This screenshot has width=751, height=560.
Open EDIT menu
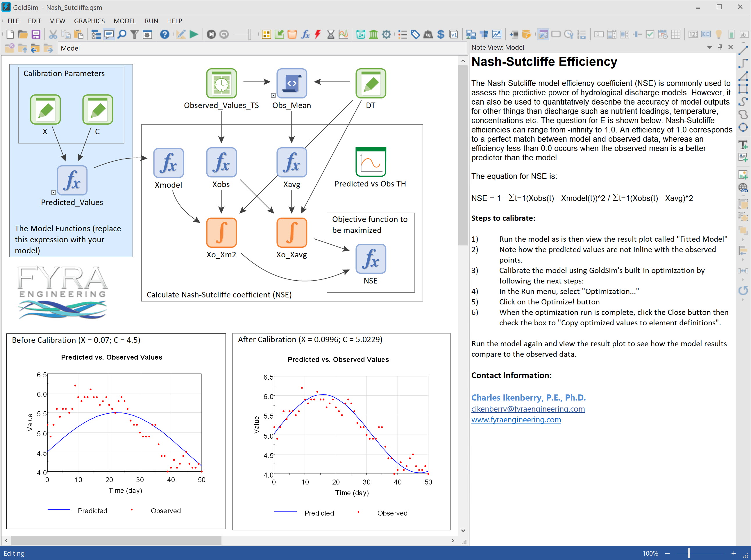tap(34, 21)
